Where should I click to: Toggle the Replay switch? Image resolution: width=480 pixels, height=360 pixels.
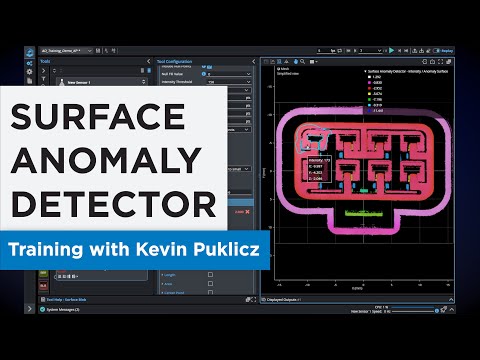pos(437,51)
